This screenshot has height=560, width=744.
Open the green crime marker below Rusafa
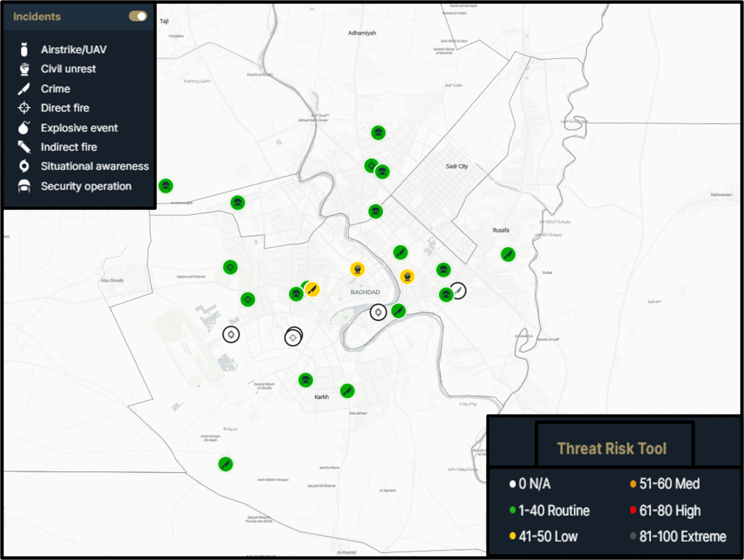pos(508,254)
